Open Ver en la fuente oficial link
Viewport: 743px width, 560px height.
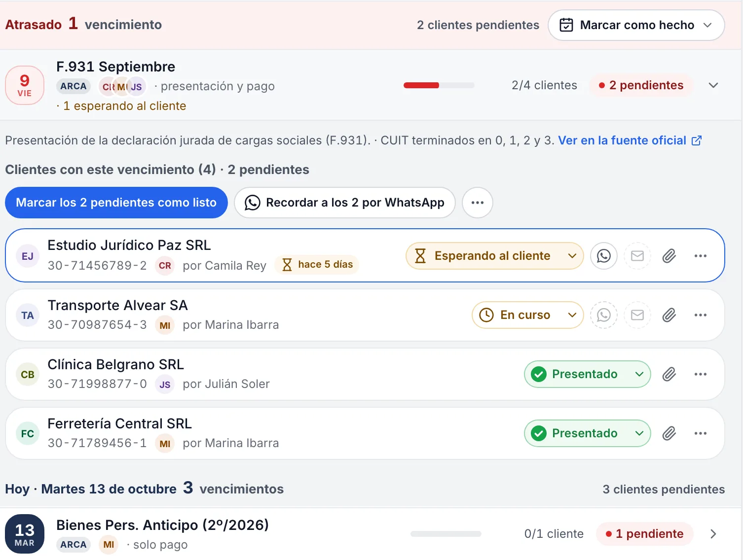(630, 140)
